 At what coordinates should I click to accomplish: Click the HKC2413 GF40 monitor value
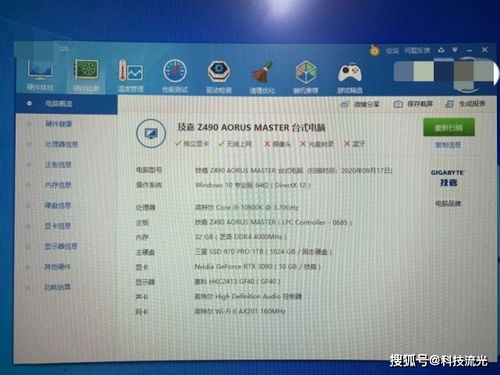237,281
